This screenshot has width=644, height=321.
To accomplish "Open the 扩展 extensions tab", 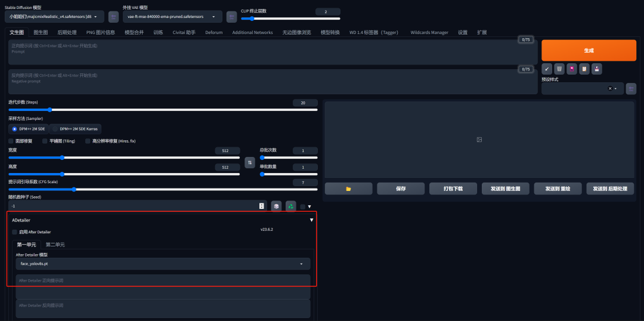I will [482, 32].
